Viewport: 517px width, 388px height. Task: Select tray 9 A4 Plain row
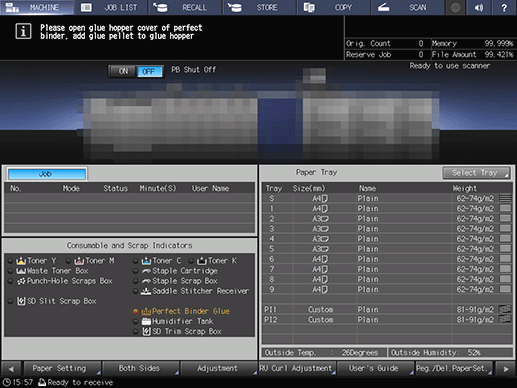(x=387, y=289)
